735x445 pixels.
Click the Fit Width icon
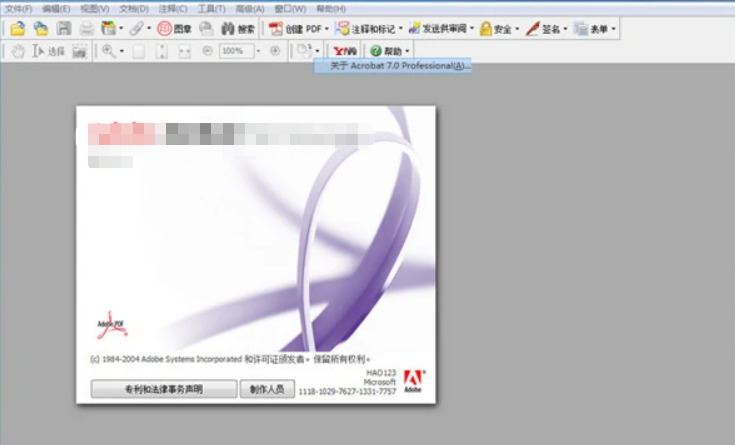[185, 51]
